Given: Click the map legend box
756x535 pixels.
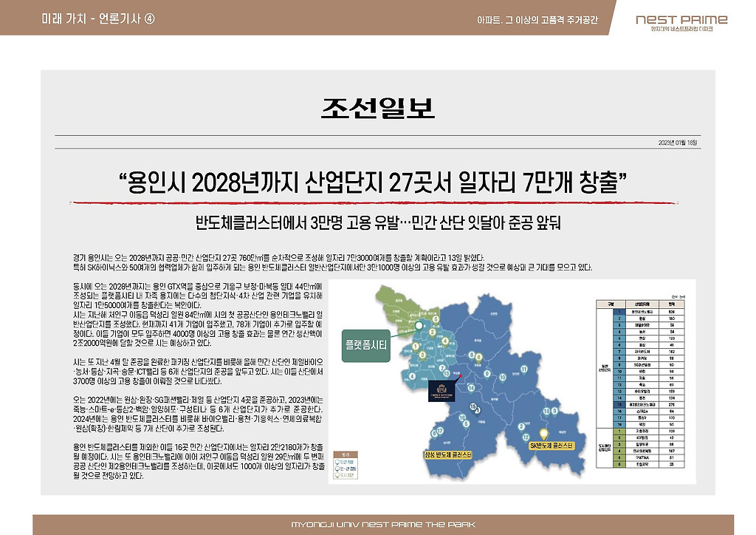Looking at the screenshot, I should click(346, 465).
